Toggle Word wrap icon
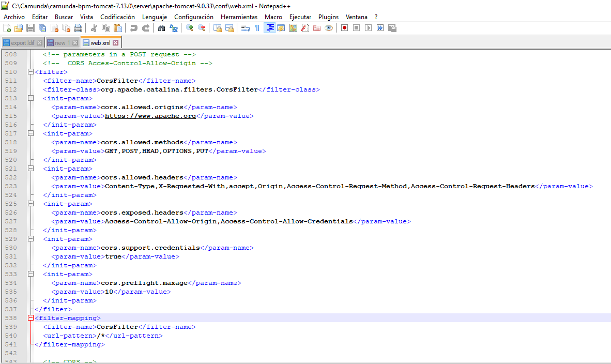Screen dimensions: 611x364 point(245,28)
